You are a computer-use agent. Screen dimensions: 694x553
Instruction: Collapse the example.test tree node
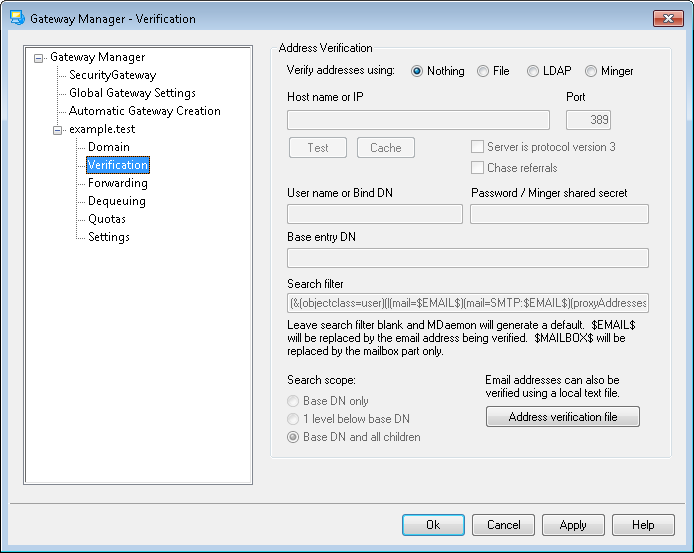point(57,130)
